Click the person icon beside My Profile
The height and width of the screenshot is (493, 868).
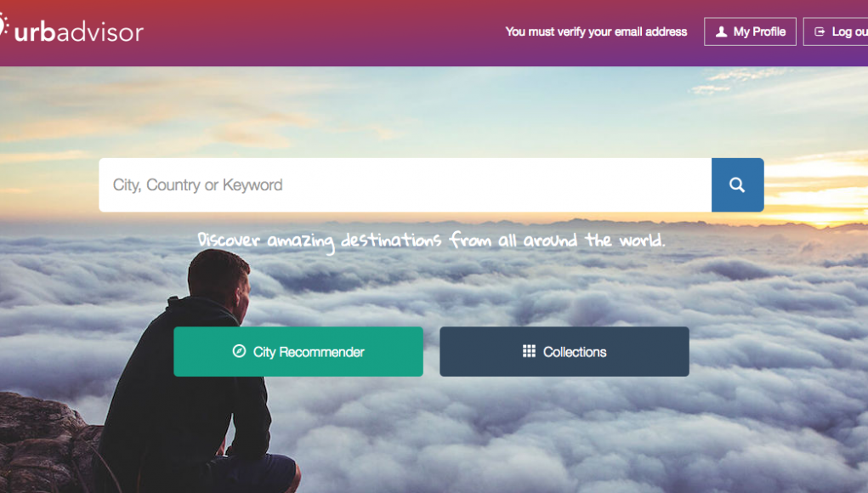(x=721, y=31)
